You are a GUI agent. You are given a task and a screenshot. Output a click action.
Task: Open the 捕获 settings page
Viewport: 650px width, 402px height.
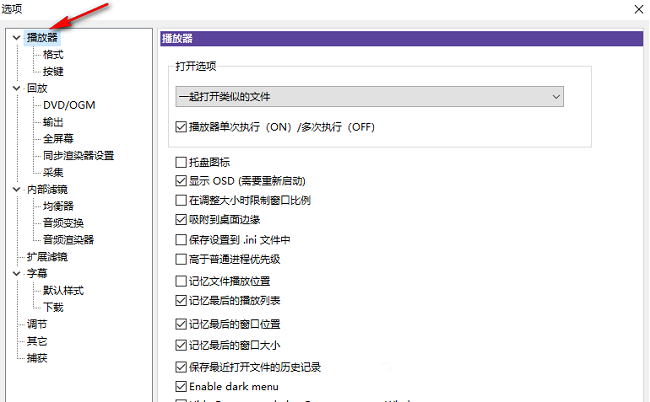37,358
